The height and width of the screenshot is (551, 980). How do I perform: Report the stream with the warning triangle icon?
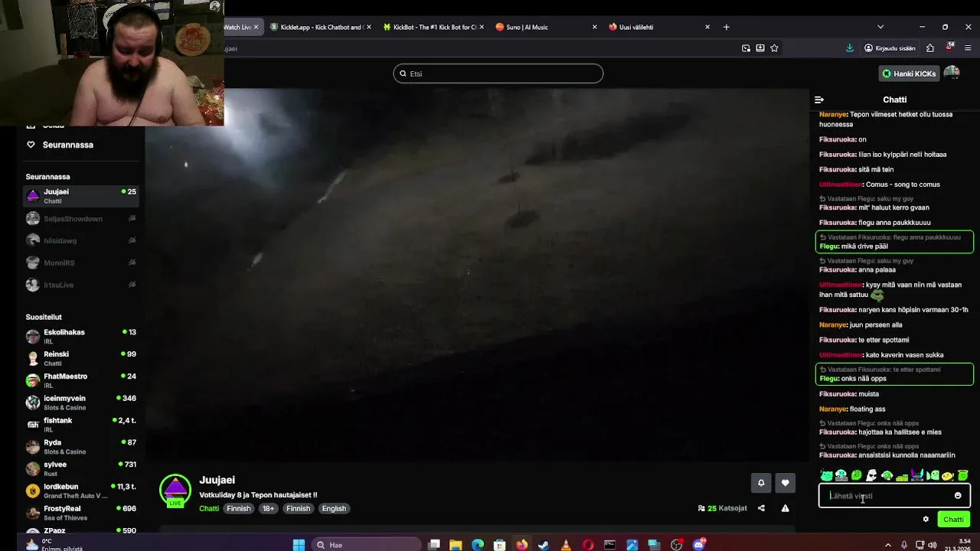[785, 508]
